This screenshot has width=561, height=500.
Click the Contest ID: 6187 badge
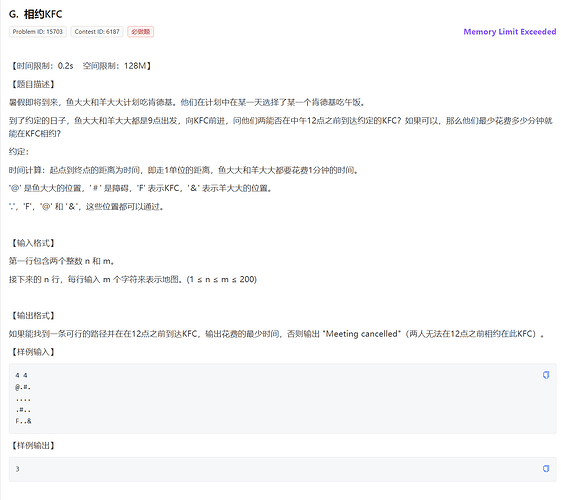tap(97, 31)
